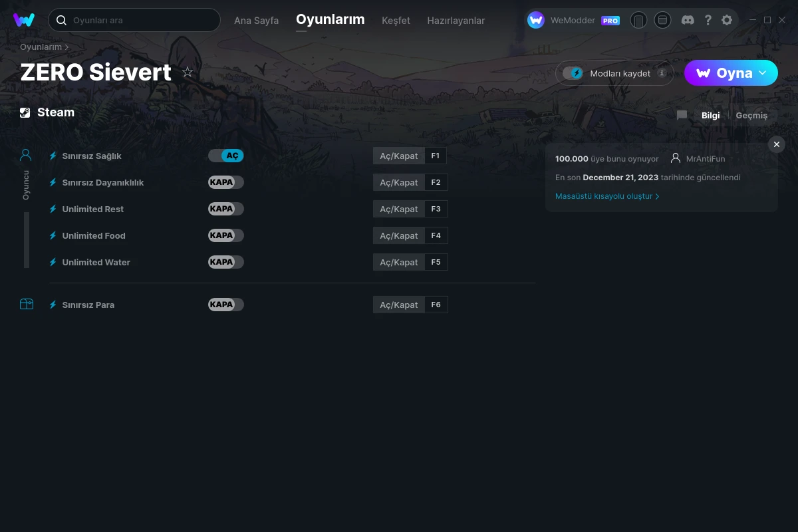Screen dimensions: 798x532
Task: Select the Bilgi tab
Action: tap(710, 115)
